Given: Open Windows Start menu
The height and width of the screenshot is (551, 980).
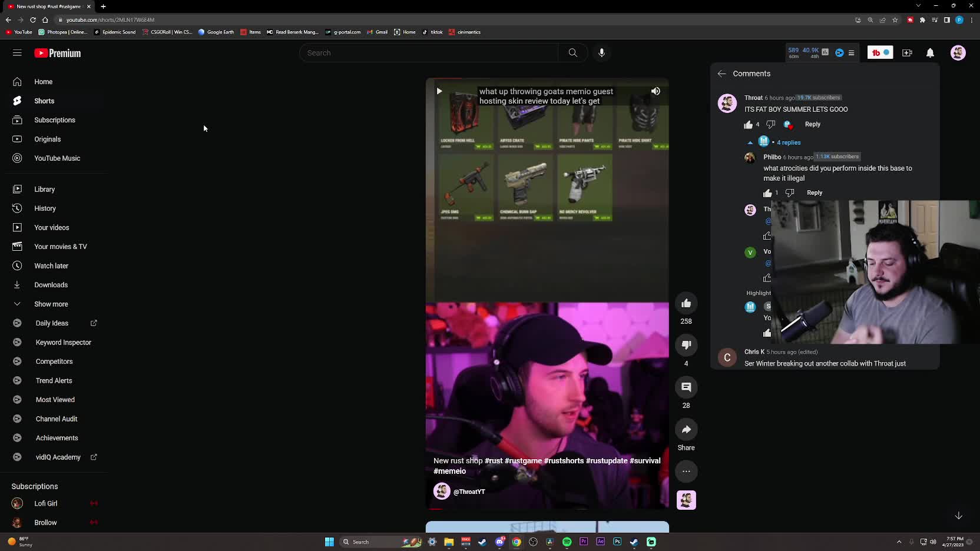Looking at the screenshot, I should (329, 542).
